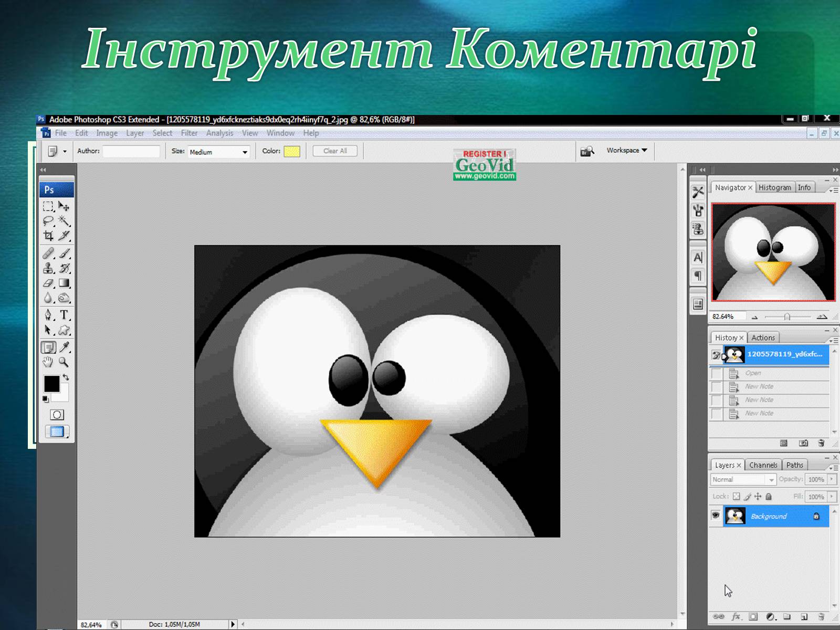
Task: Switch to the Actions tab
Action: tap(763, 338)
